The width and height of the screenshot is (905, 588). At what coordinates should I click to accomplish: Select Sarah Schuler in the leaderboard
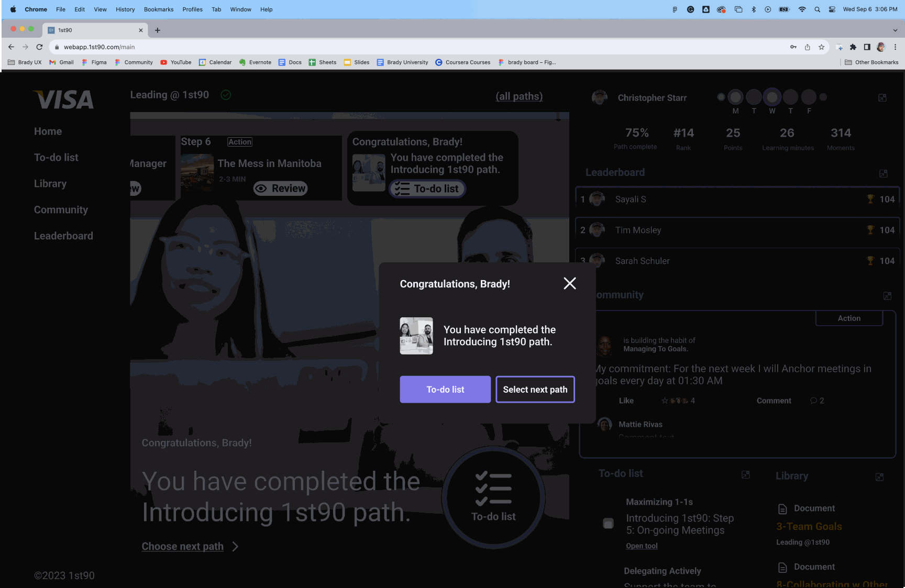(x=737, y=261)
